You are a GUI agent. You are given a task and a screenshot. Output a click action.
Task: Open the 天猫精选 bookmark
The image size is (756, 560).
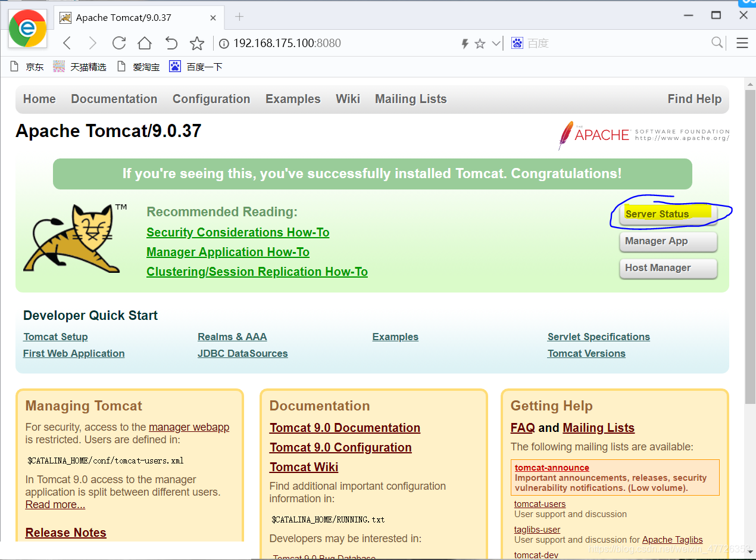(x=80, y=67)
